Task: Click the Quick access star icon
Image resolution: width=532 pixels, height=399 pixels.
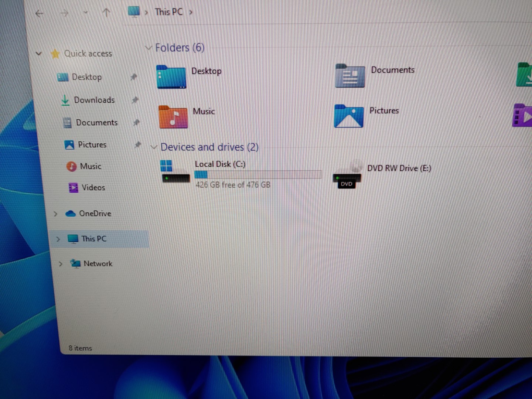Action: (x=55, y=54)
